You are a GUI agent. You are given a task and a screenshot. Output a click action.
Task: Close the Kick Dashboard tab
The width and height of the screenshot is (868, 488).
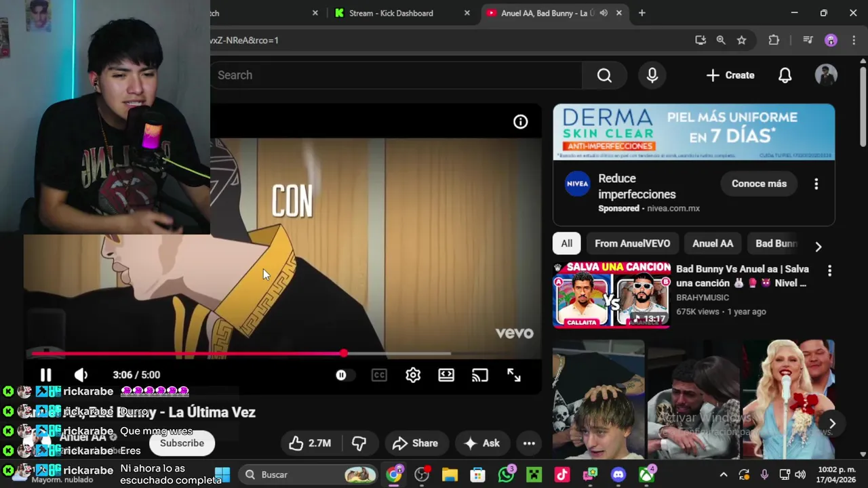tap(467, 13)
